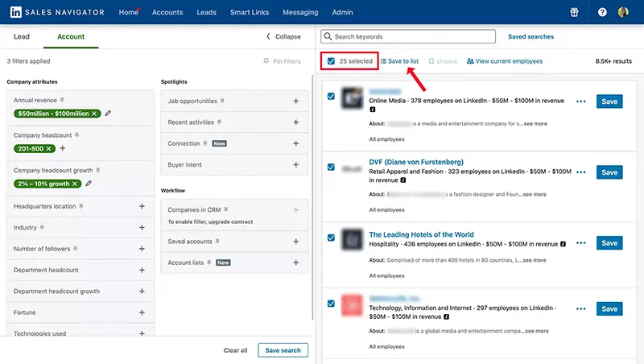Click the search magnifier icon

pos(328,36)
